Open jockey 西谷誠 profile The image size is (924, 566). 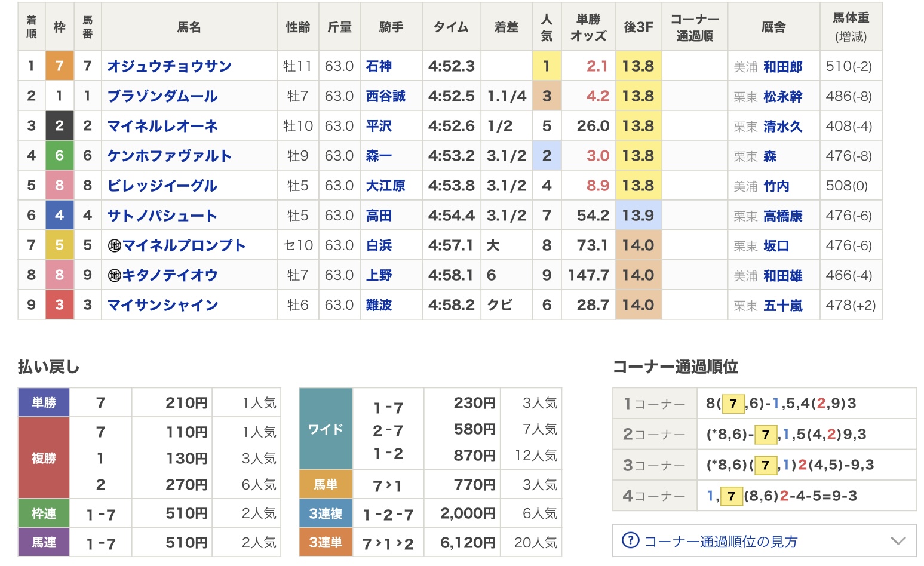pos(385,96)
